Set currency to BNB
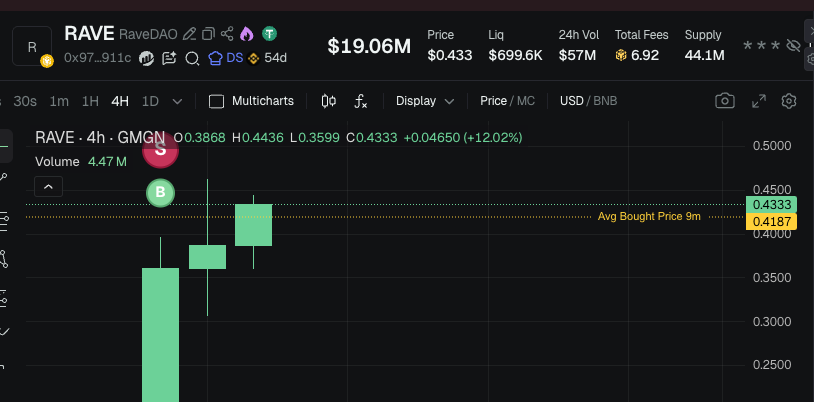814x402 pixels. click(605, 101)
